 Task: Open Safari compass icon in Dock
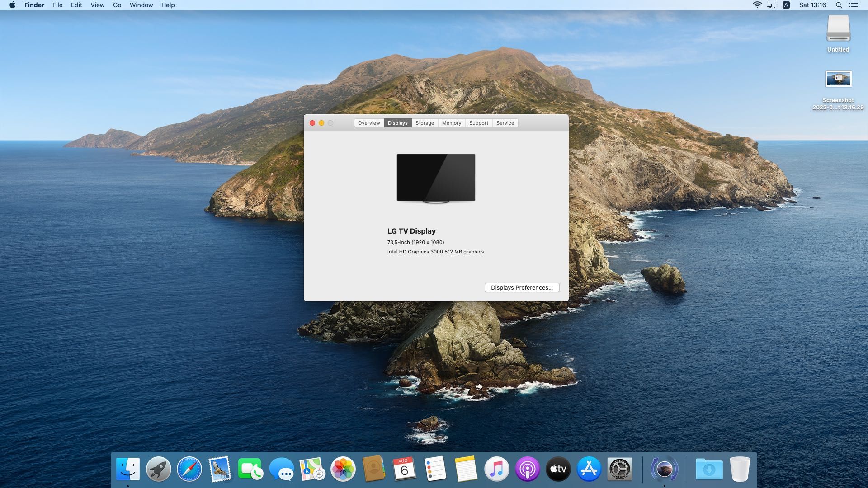click(189, 469)
